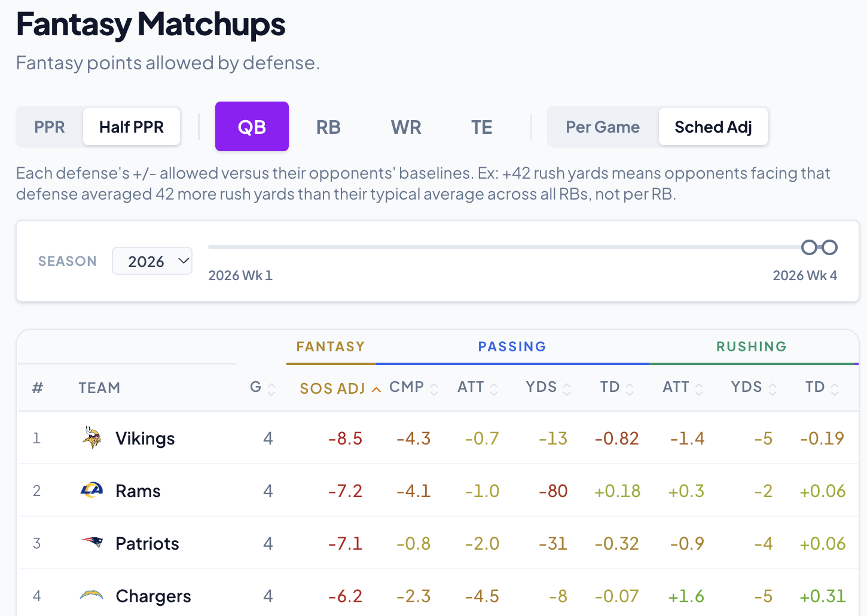Sort by passing YDS column arrows
The height and width of the screenshot is (616, 867).
pos(567,389)
